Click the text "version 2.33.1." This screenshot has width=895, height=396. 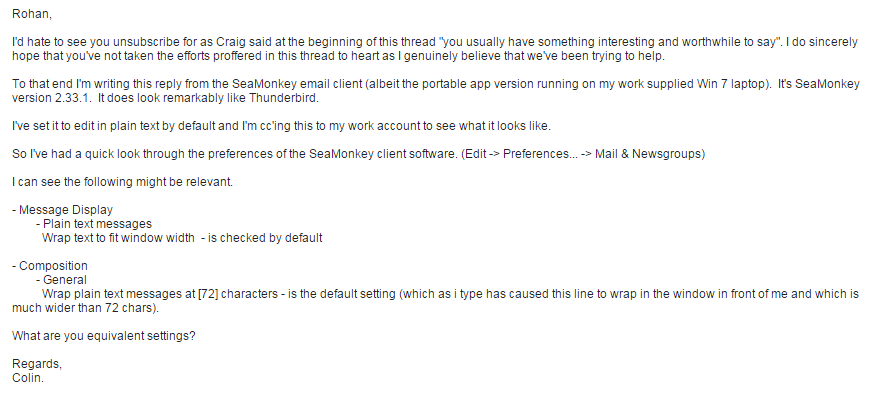52,98
